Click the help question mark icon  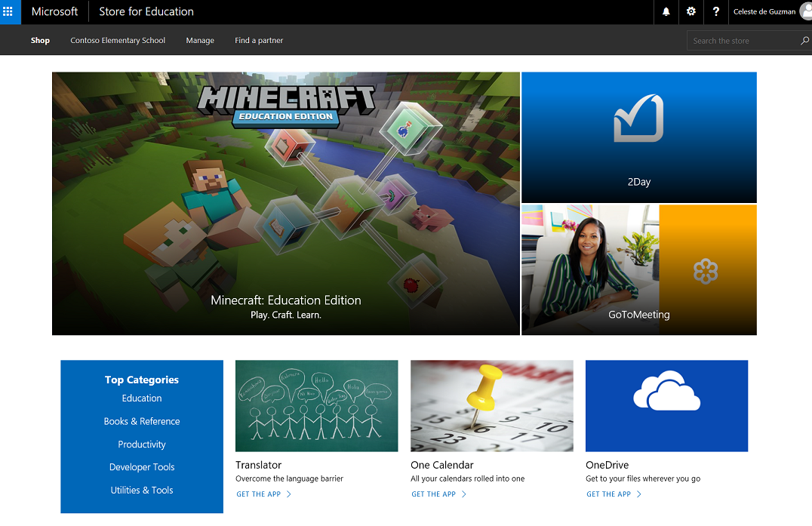[715, 11]
